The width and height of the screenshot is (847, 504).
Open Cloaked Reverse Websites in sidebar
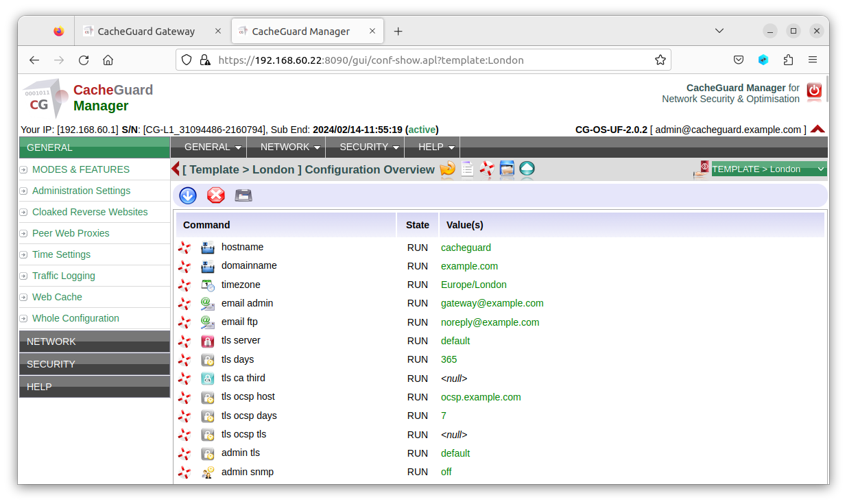click(x=90, y=212)
